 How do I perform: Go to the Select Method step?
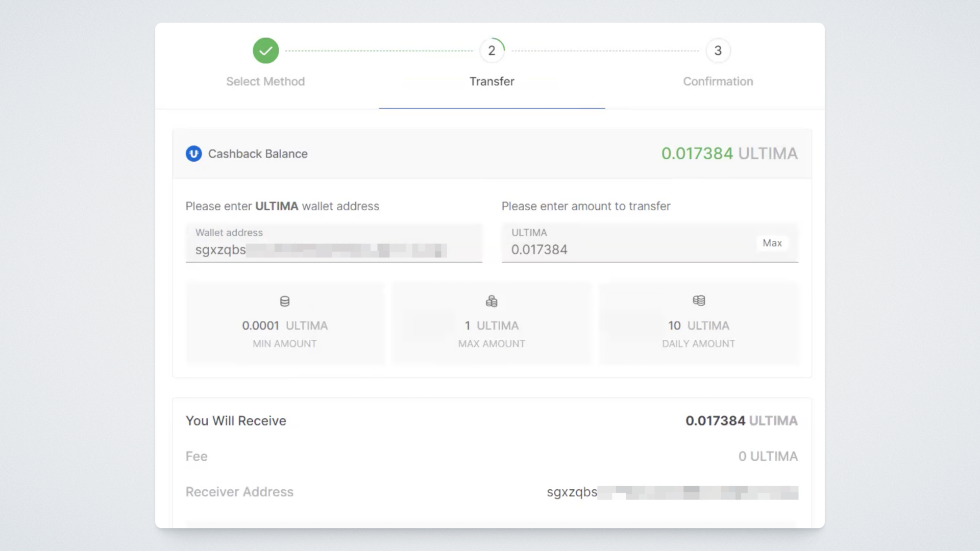click(x=265, y=82)
